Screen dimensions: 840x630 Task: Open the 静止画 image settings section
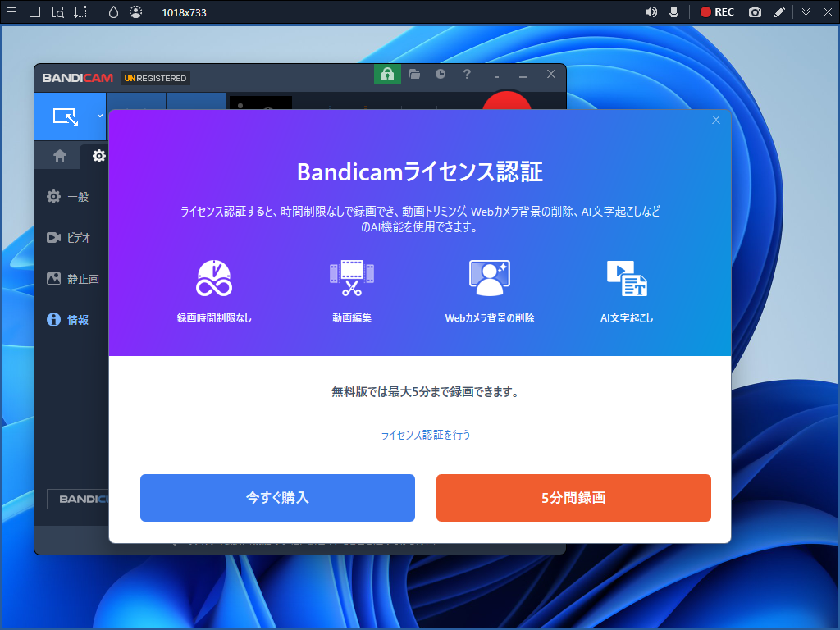click(72, 279)
